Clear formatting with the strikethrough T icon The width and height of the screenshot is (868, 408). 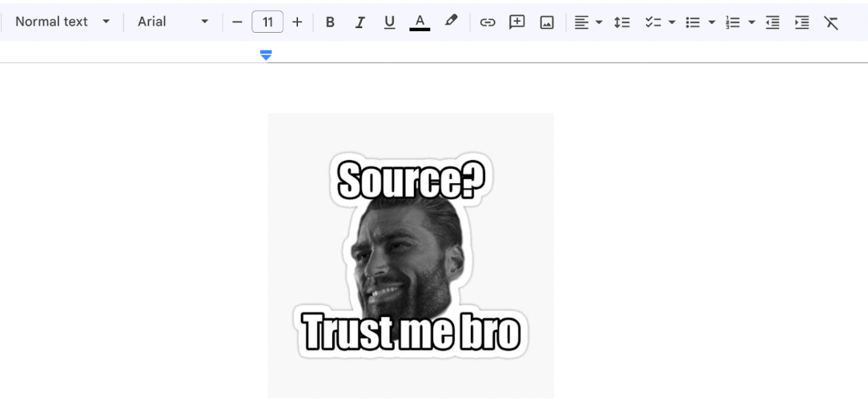tap(831, 22)
